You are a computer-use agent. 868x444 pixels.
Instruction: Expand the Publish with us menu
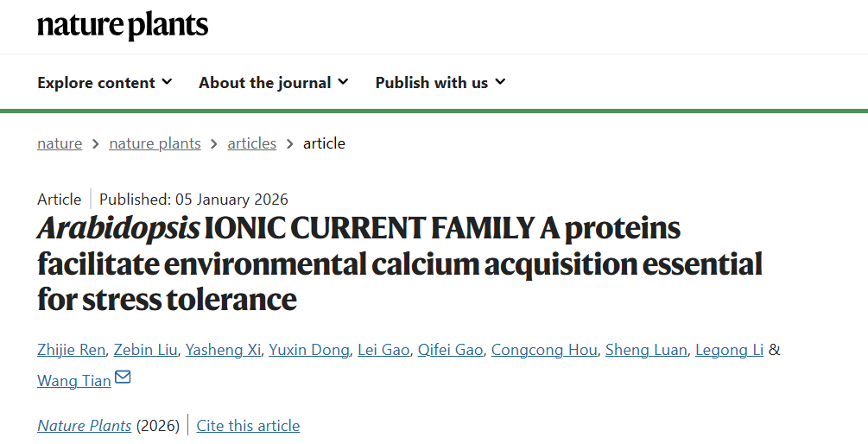pyautogui.click(x=440, y=83)
